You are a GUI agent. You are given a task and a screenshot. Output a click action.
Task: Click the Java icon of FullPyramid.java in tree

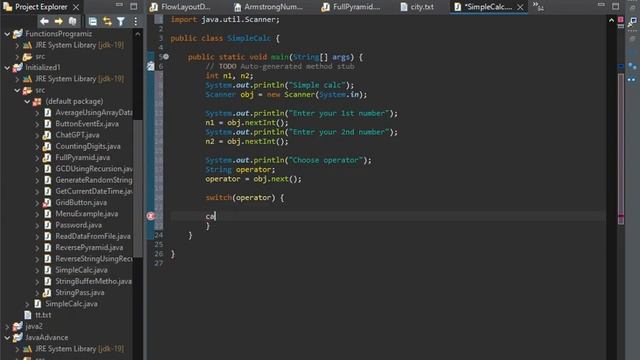[47, 158]
